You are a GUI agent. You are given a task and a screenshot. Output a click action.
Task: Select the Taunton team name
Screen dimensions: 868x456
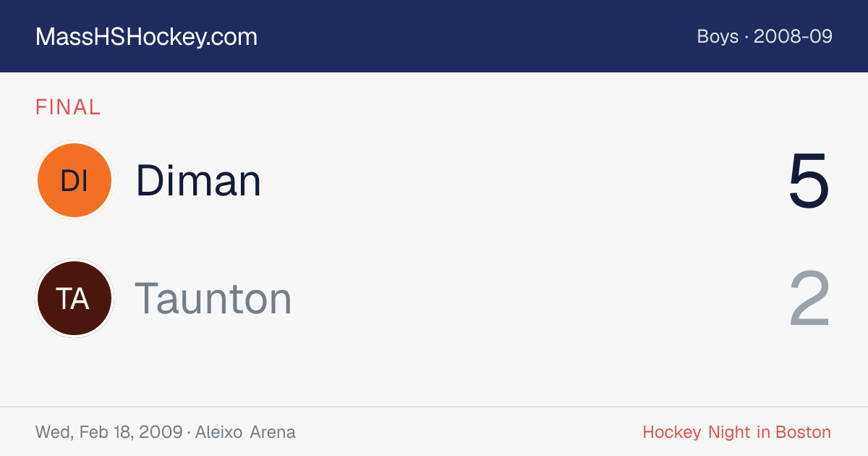click(x=213, y=298)
